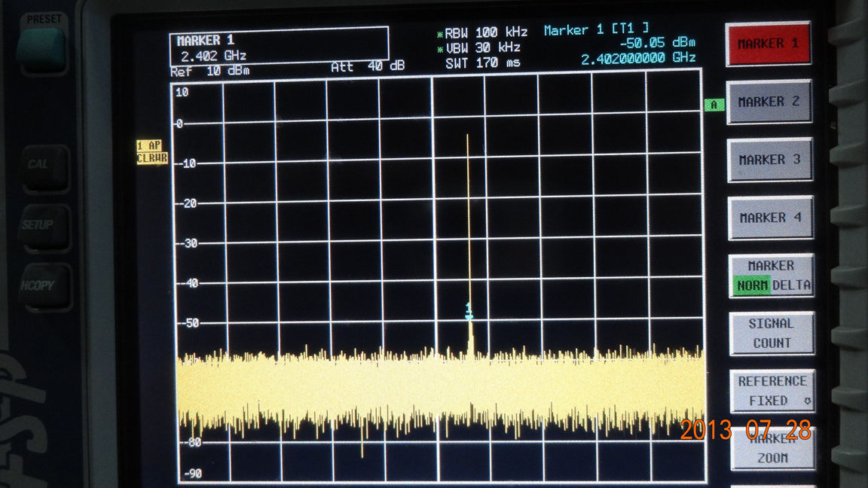
Task: Activate the MARKER 4 softkey
Action: tap(771, 218)
